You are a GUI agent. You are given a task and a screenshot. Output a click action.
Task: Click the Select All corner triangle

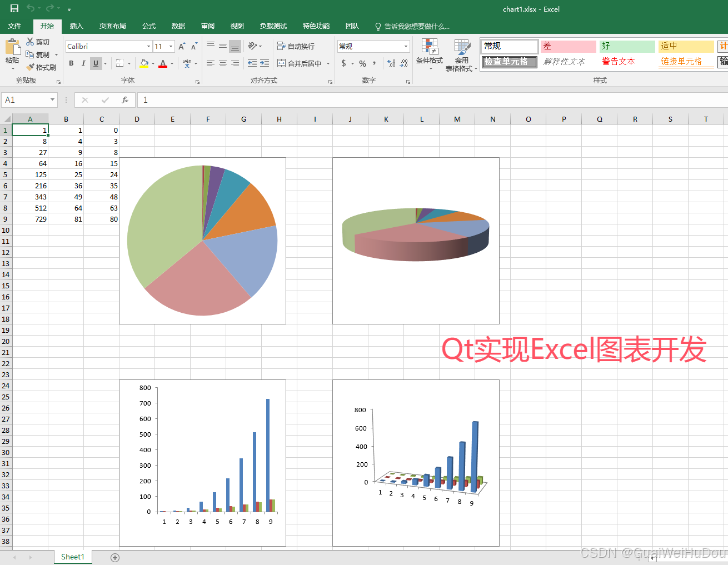pos(7,119)
